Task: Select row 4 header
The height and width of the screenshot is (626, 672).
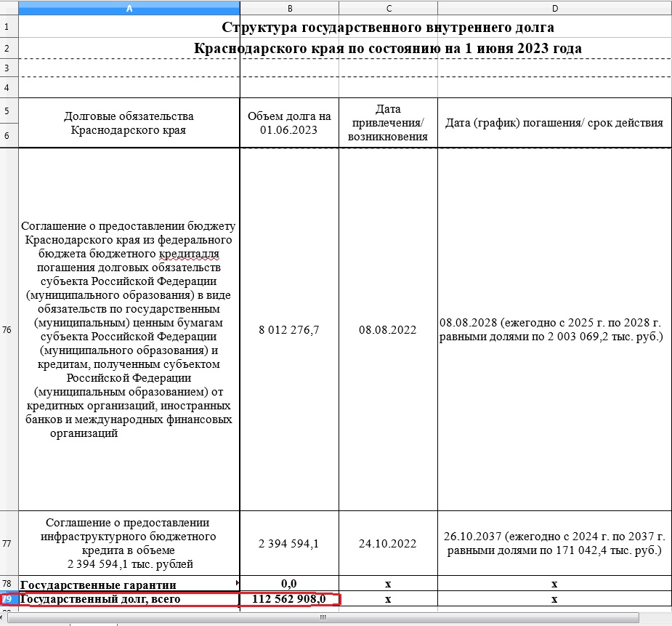Action: (x=9, y=87)
